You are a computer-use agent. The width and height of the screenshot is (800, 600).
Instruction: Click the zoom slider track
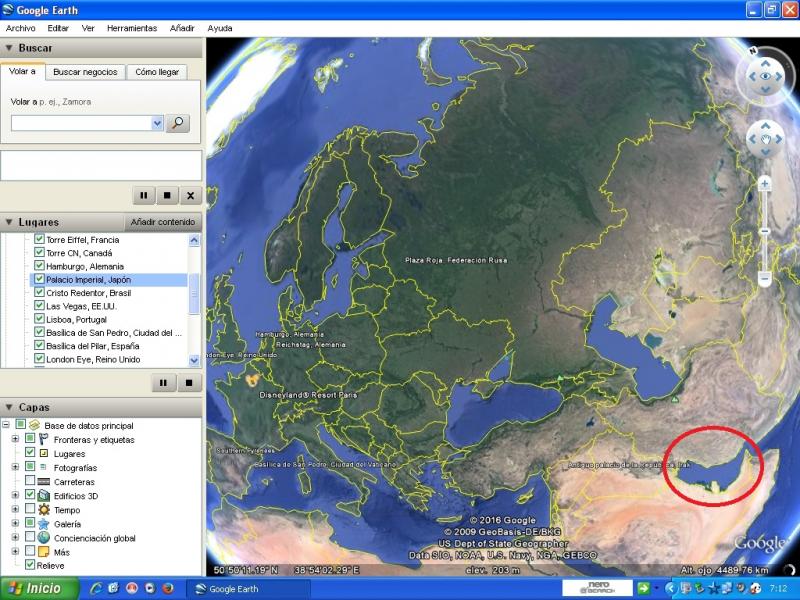tap(764, 231)
